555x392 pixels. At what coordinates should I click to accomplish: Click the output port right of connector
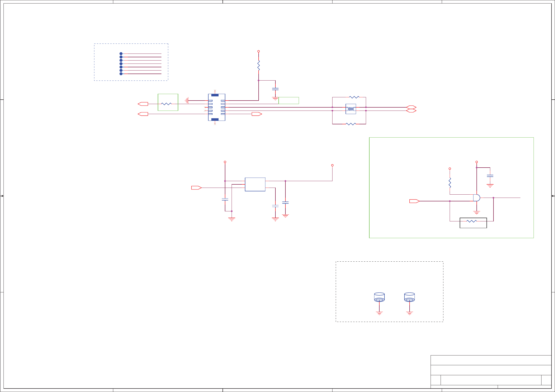257,114
